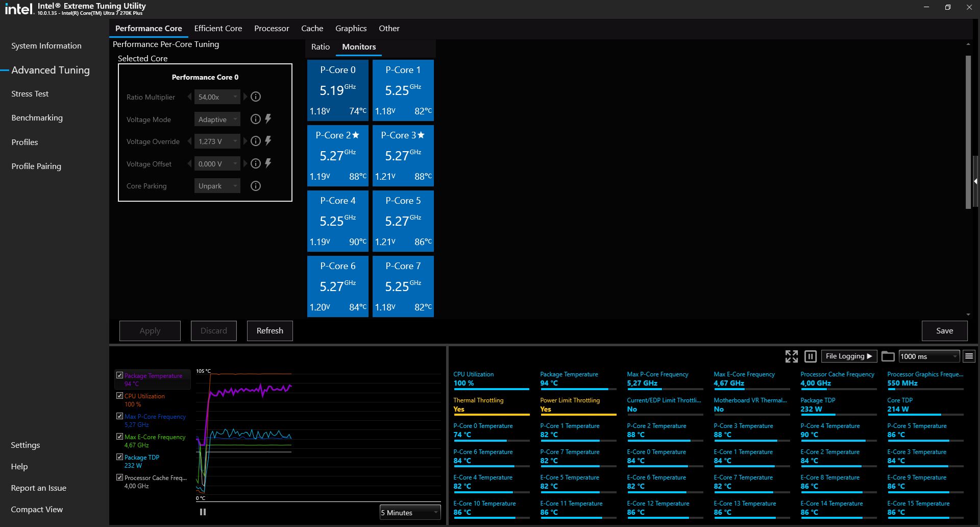
Task: Click scroll-down arrow of tuning panel
Action: pos(968,315)
